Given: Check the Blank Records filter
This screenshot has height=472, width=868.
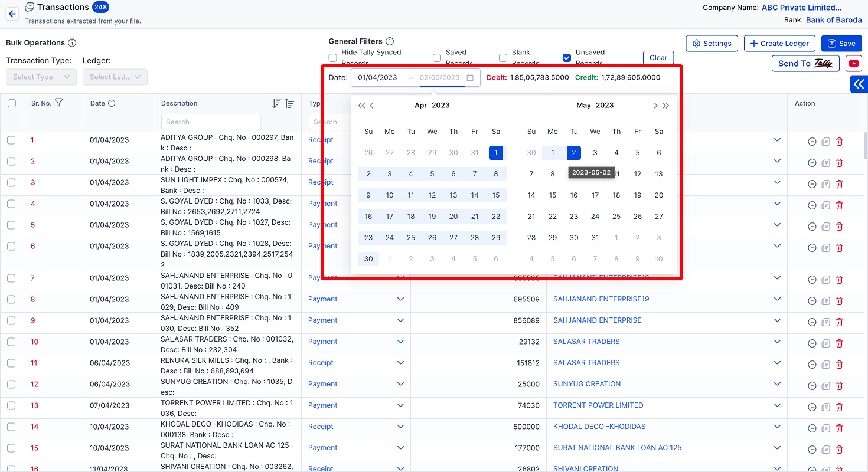Looking at the screenshot, I should coord(503,58).
